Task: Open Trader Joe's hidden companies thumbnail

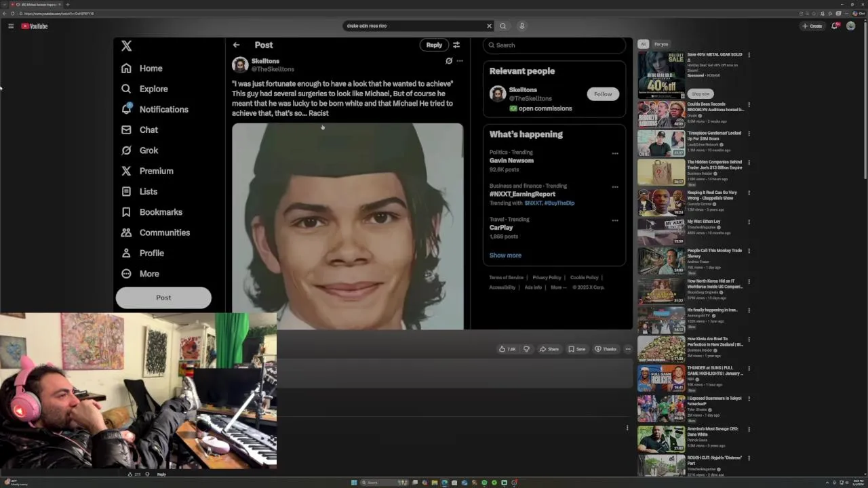Action: [661, 173]
